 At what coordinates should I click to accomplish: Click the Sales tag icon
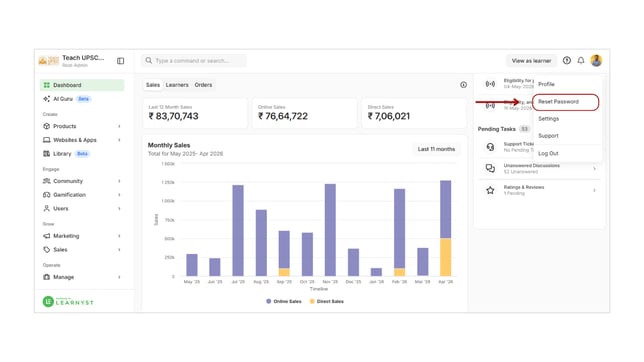(x=46, y=249)
